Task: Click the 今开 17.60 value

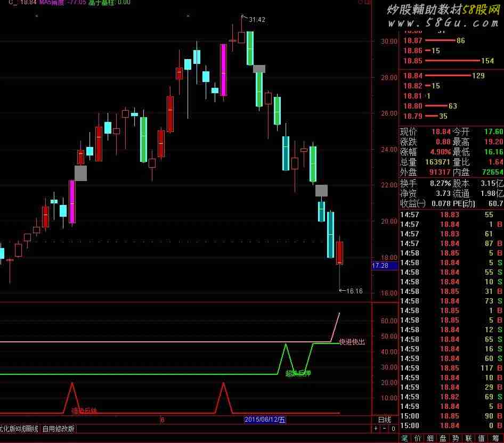Action: 494,132
